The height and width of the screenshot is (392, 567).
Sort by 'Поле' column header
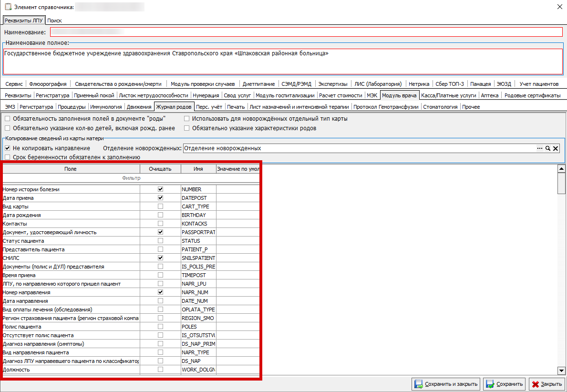pos(71,169)
